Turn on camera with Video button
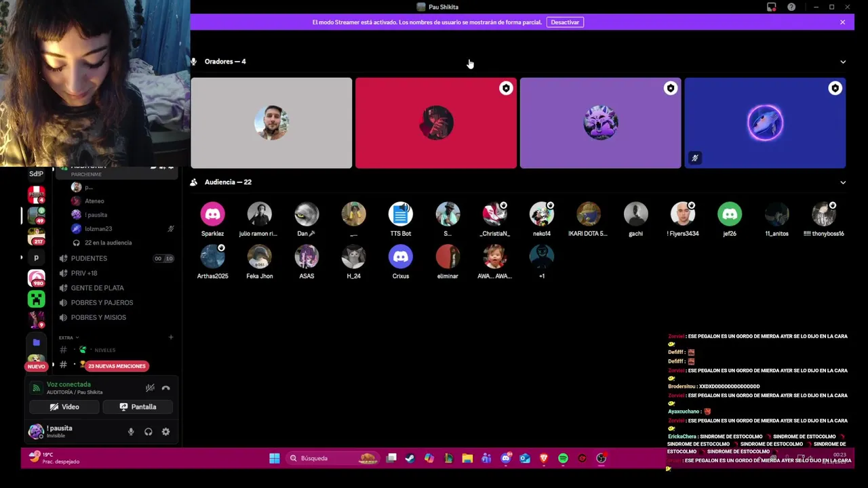Viewport: 868px width, 488px height. pyautogui.click(x=64, y=407)
